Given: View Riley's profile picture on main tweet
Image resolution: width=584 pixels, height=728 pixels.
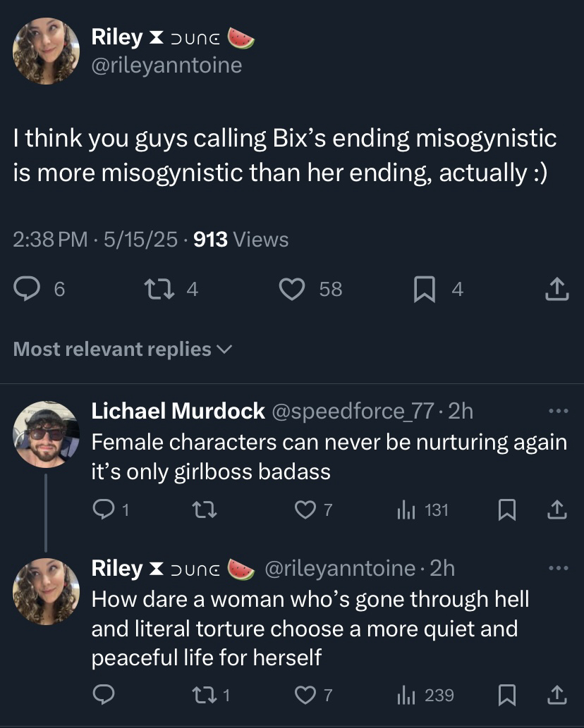Looking at the screenshot, I should pyautogui.click(x=47, y=51).
